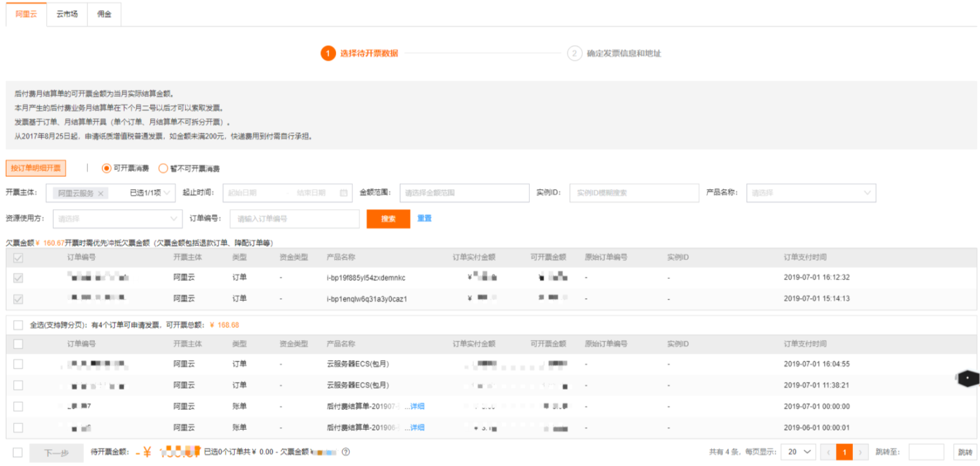Remove the 阿里云服务 tag with its × icon
Viewport: 980px width, 466px height.
(x=101, y=193)
